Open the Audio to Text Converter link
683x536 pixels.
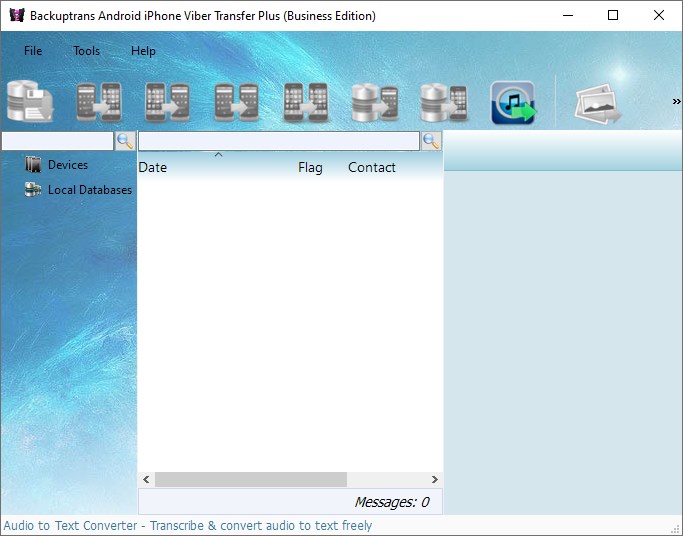188,526
